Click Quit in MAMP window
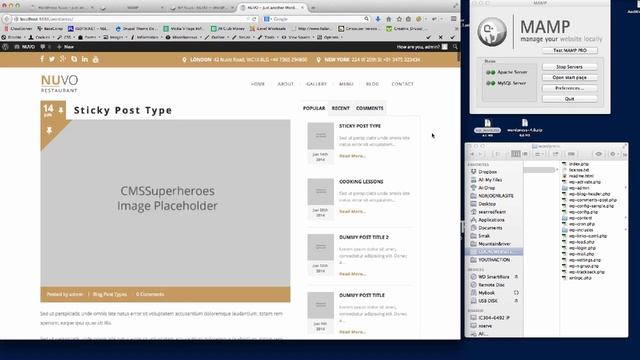The height and width of the screenshot is (360, 640). [x=570, y=99]
